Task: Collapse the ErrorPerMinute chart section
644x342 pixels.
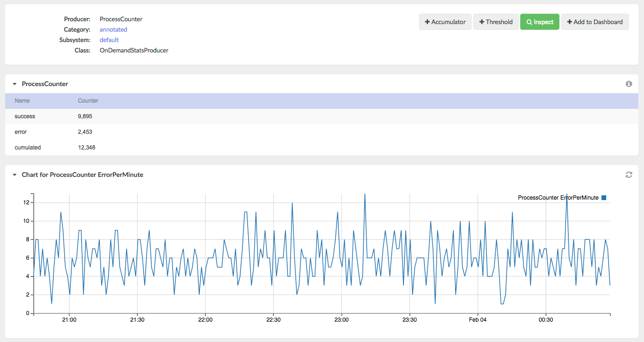Action: click(x=15, y=175)
